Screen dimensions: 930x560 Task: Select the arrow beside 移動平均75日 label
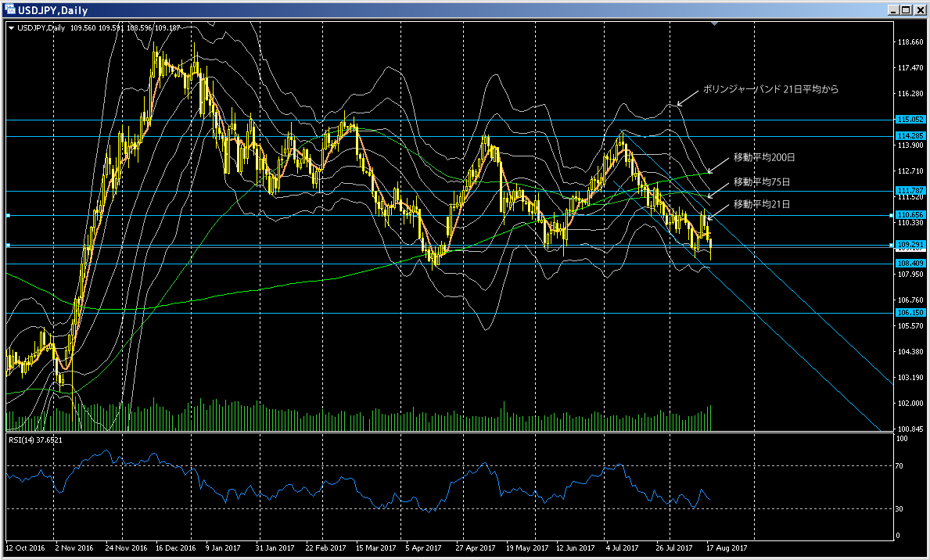click(715, 188)
